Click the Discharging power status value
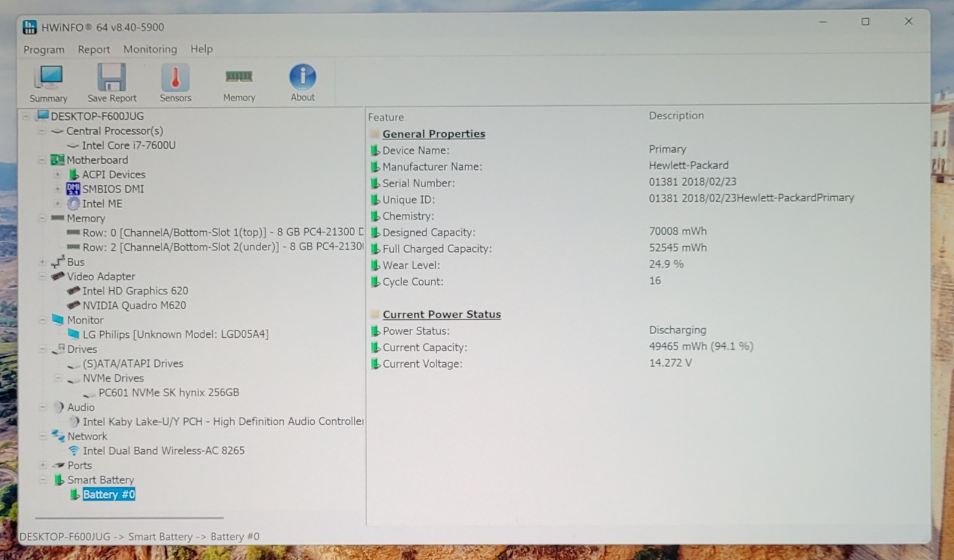 (x=678, y=330)
